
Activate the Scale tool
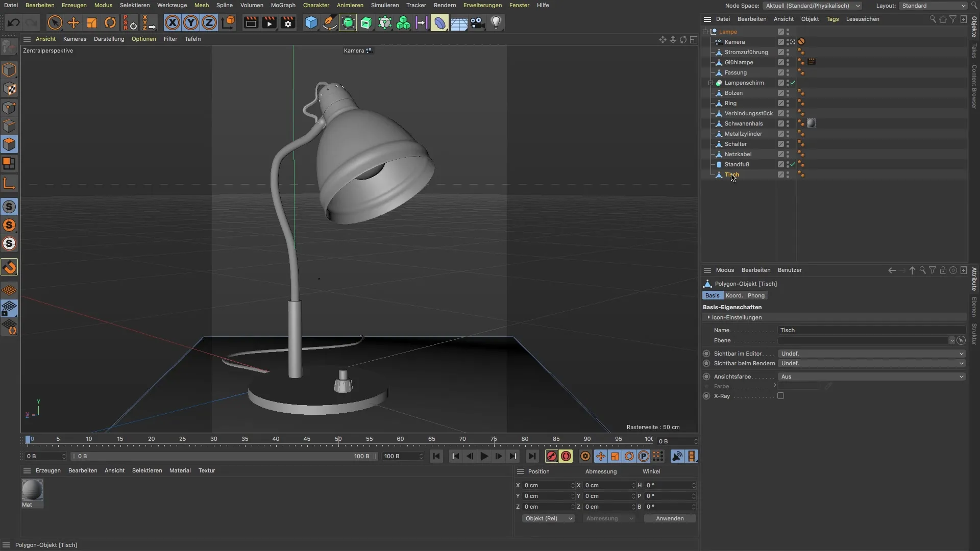(92, 23)
